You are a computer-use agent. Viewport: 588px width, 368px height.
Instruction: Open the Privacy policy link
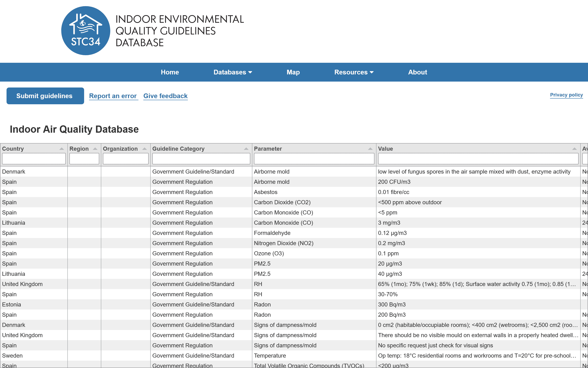566,95
